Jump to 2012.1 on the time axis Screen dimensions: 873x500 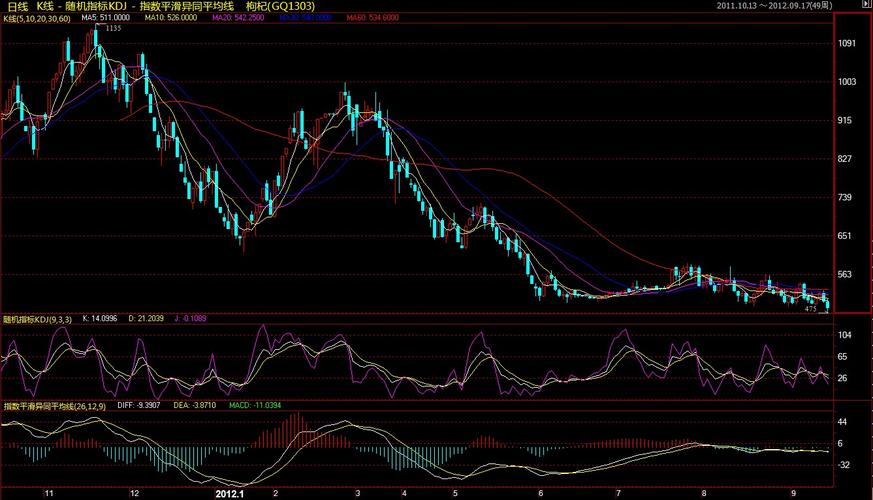coord(230,494)
